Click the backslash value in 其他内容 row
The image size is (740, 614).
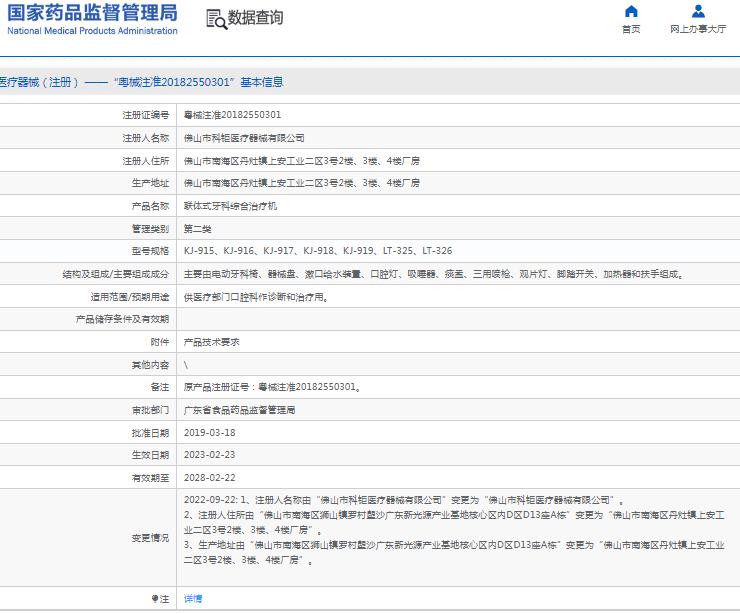pyautogui.click(x=186, y=365)
